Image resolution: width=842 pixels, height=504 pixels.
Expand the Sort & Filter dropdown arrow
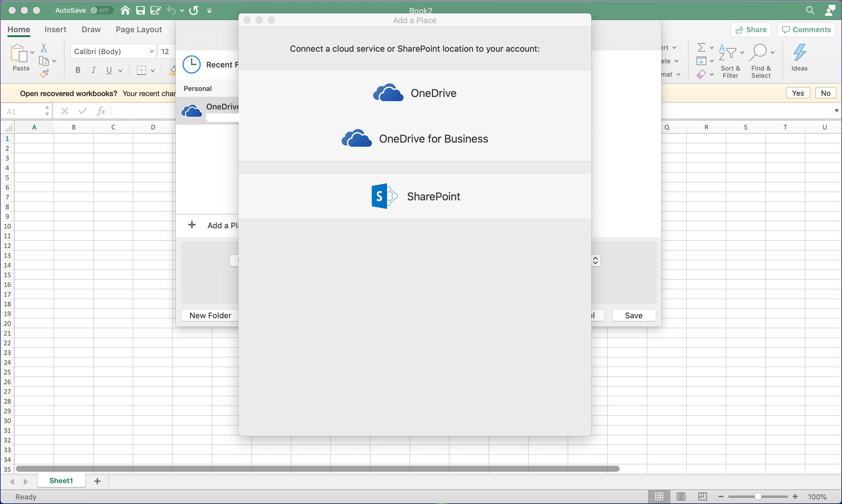click(x=742, y=53)
